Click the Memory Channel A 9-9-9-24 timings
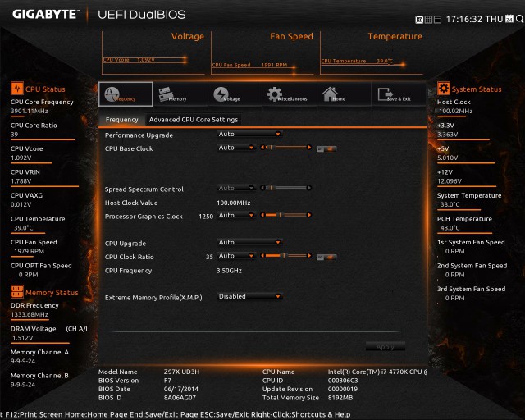 [x=23, y=361]
